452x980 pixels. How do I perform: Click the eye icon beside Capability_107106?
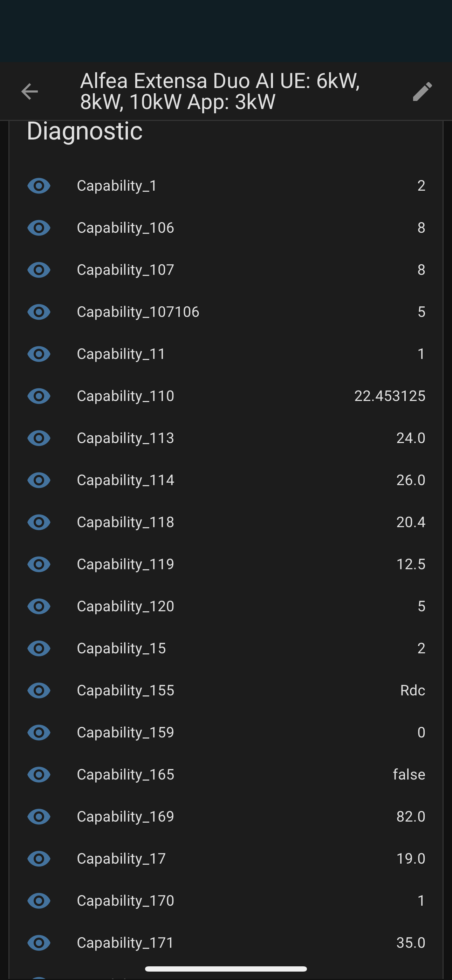[39, 312]
